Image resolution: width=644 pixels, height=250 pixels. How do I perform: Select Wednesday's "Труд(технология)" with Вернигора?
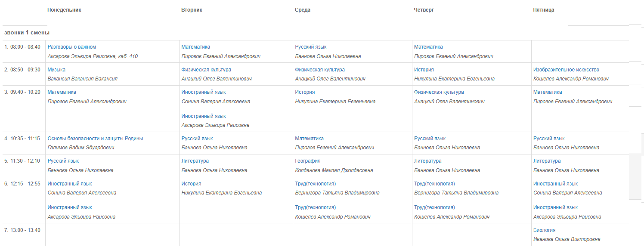tap(316, 184)
